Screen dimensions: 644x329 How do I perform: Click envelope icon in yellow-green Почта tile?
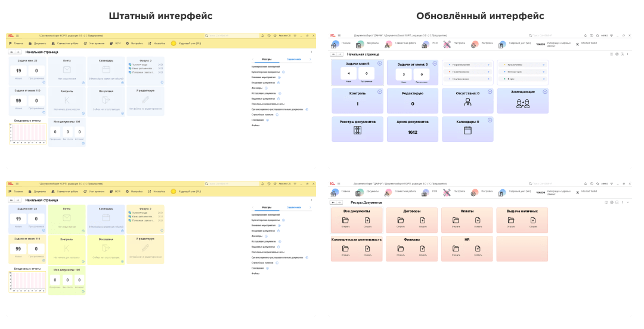67,218
